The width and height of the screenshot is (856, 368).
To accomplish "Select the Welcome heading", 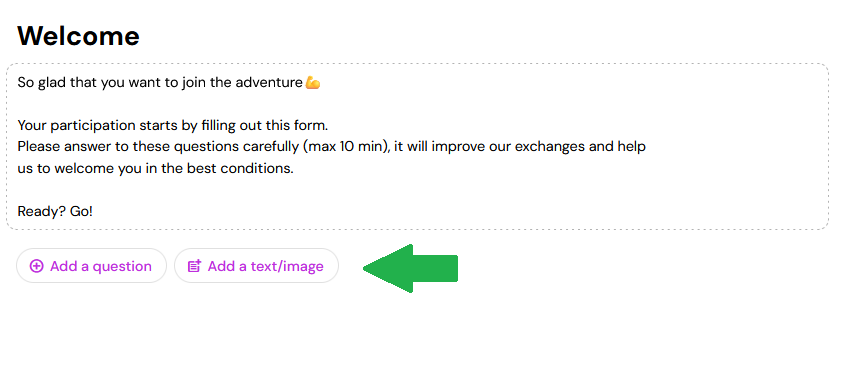I will coord(79,36).
